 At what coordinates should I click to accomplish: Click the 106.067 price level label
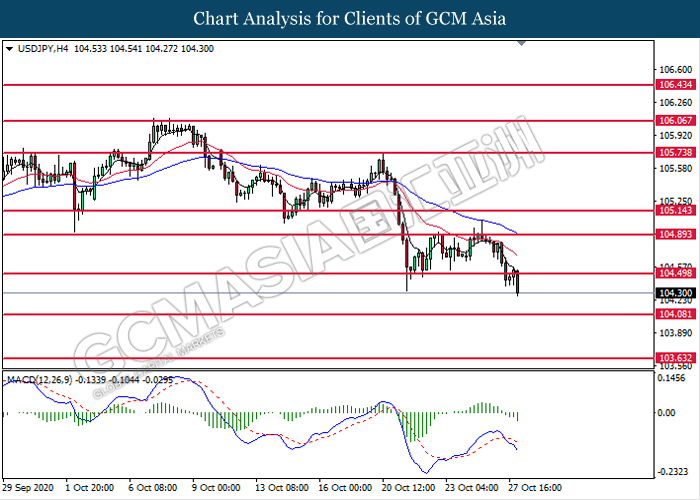pyautogui.click(x=675, y=121)
